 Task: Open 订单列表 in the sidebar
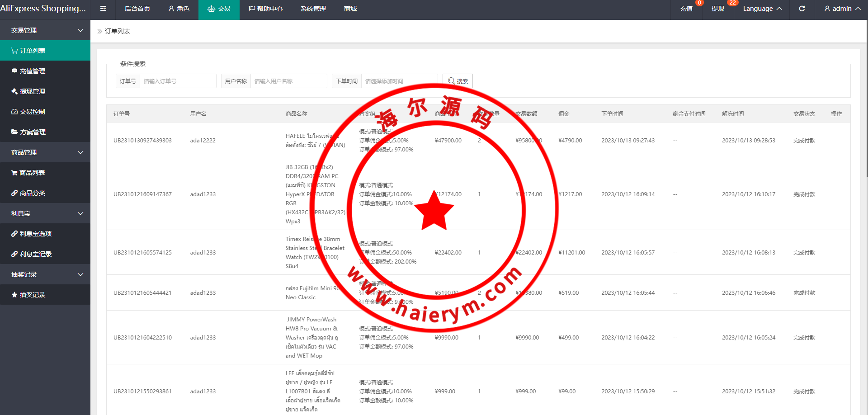coord(45,51)
